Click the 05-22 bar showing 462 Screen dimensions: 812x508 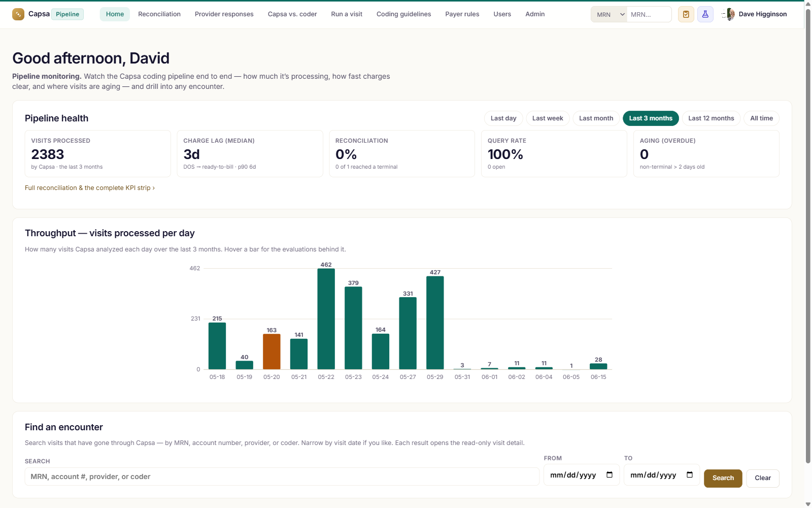tap(326, 319)
